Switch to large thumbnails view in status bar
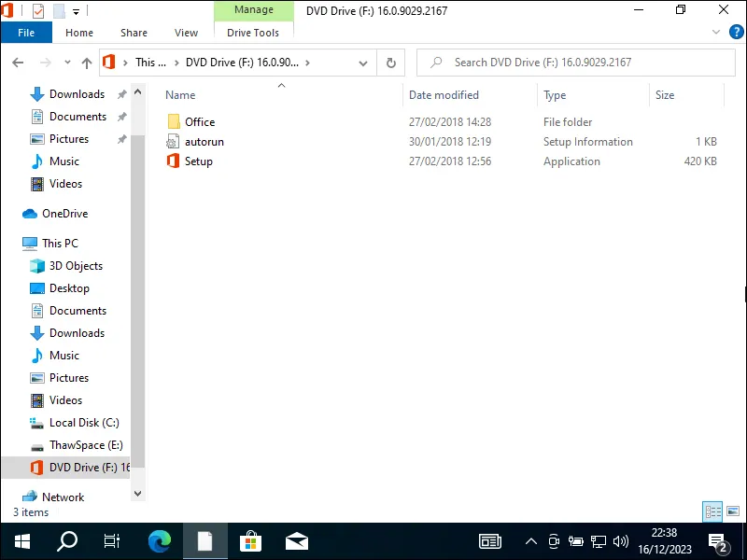Viewport: 747px width, 560px height. [731, 511]
